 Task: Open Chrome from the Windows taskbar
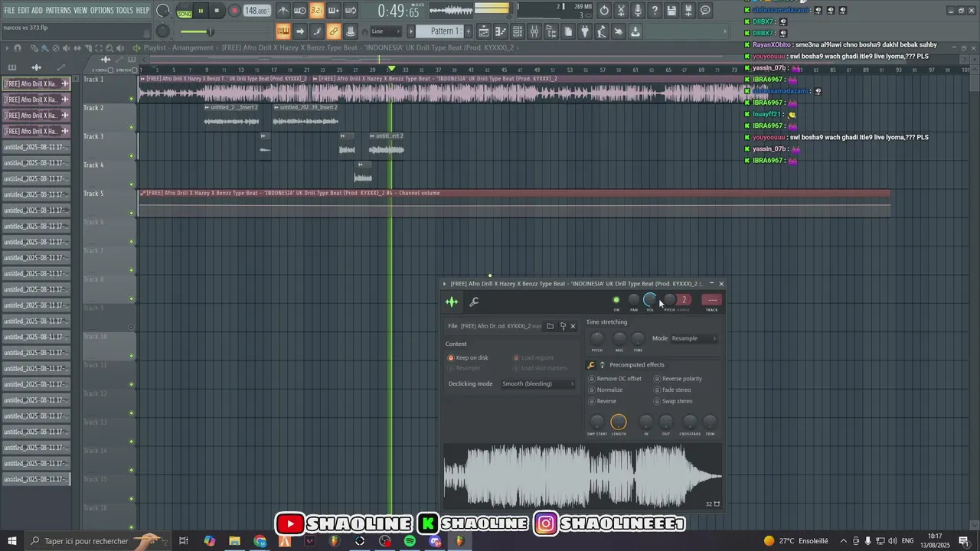click(x=260, y=541)
